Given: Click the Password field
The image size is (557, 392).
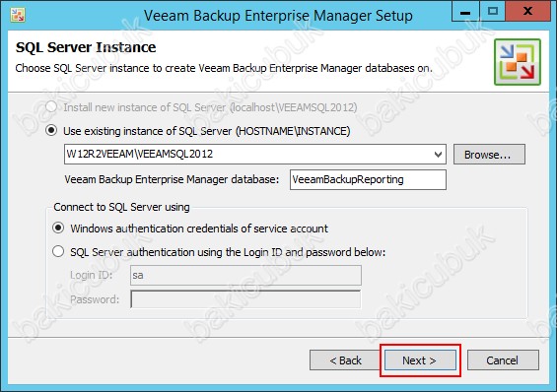Looking at the screenshot, I should [245, 299].
